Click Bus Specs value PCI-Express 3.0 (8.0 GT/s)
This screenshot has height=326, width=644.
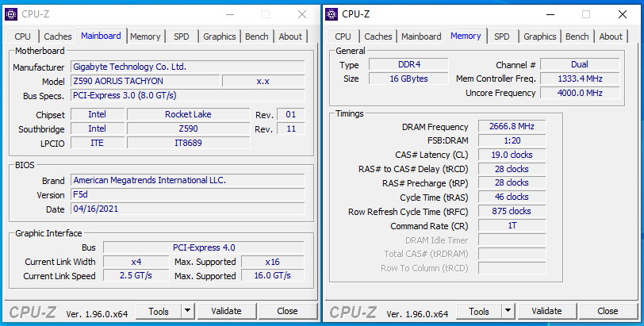188,95
